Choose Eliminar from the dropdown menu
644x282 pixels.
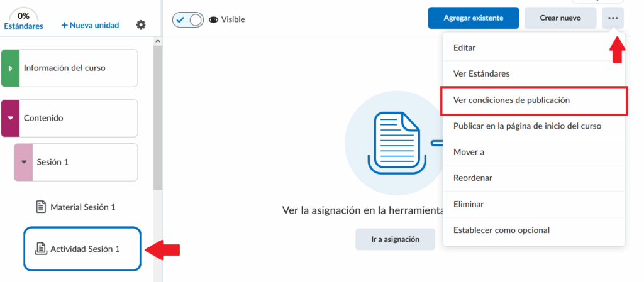tap(469, 204)
